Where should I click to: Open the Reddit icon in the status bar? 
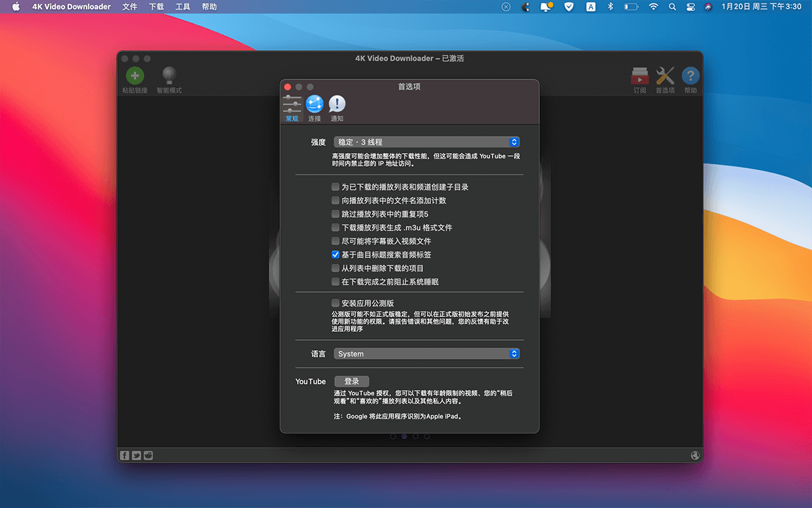148,455
